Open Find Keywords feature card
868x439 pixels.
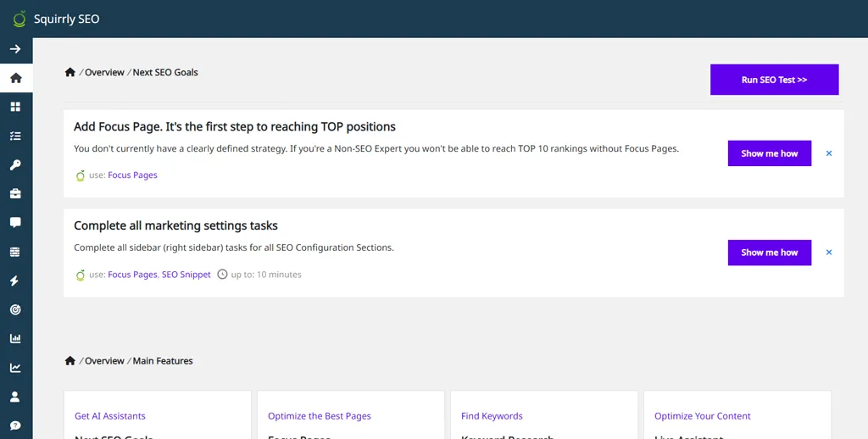pos(544,415)
